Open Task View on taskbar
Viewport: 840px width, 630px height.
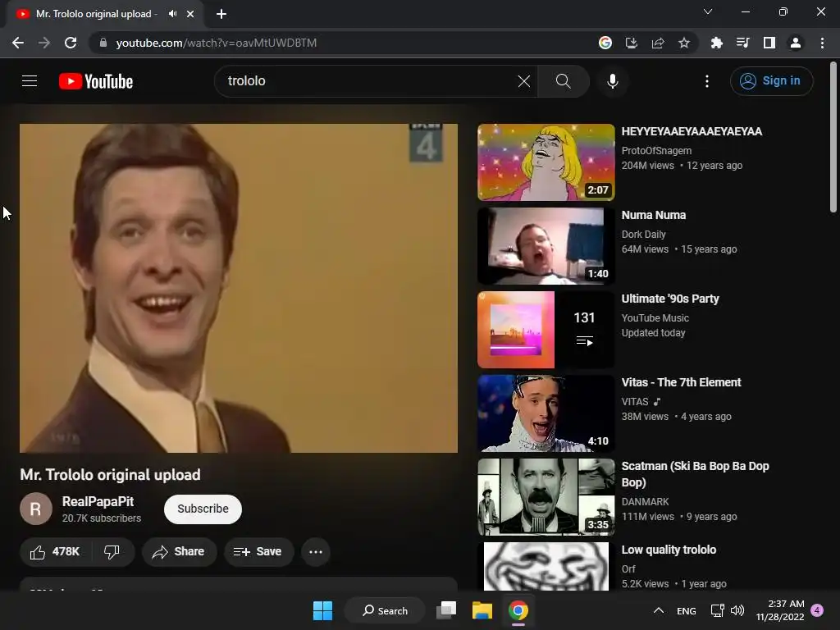point(446,610)
